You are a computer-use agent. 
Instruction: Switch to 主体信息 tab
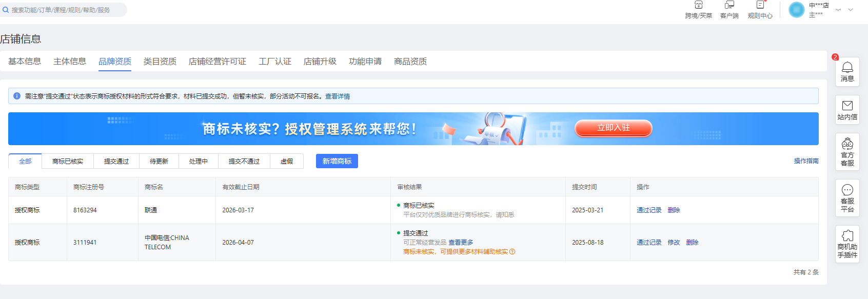coord(70,62)
